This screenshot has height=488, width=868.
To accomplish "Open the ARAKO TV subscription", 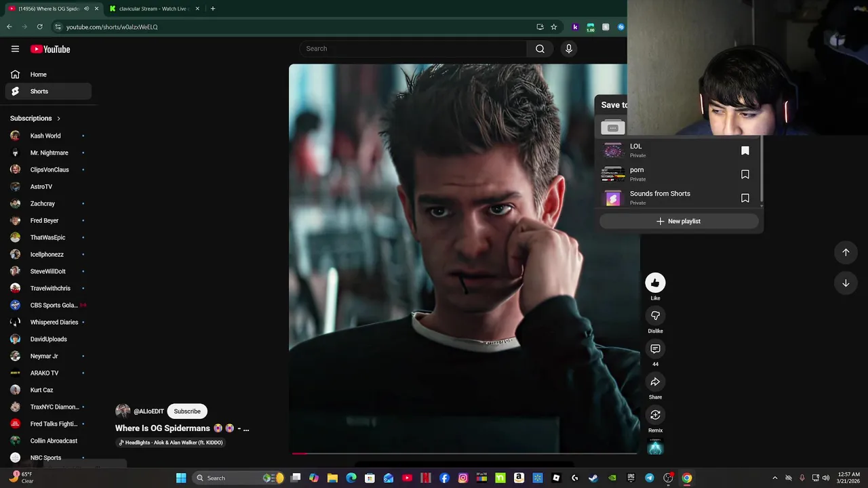I will pyautogui.click(x=47, y=373).
